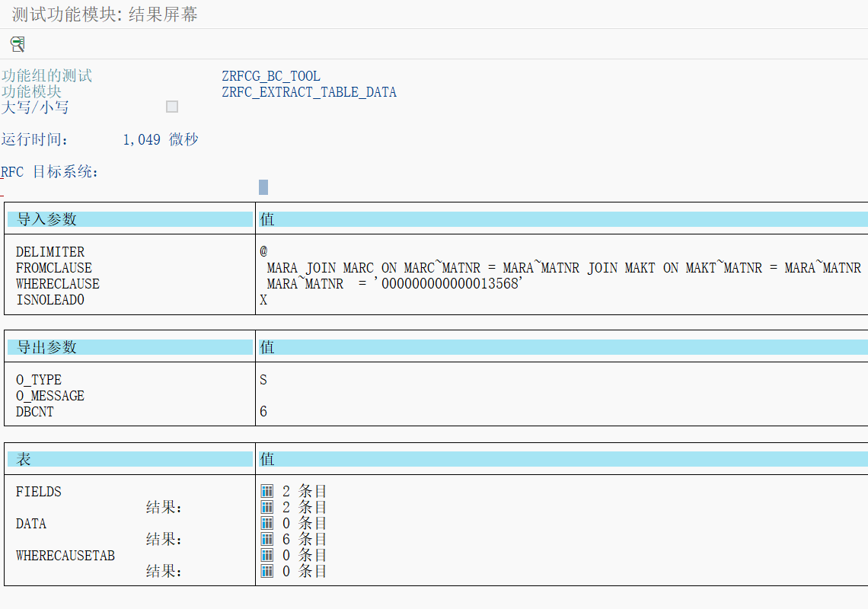Open the table icon showing 6 条目
The width and height of the screenshot is (868, 609).
click(266, 539)
